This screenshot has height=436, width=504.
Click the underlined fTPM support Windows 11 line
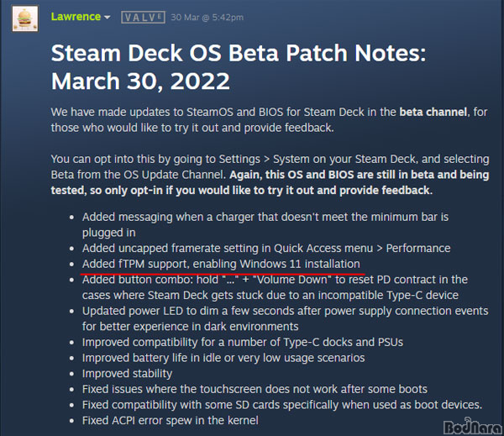pos(221,264)
